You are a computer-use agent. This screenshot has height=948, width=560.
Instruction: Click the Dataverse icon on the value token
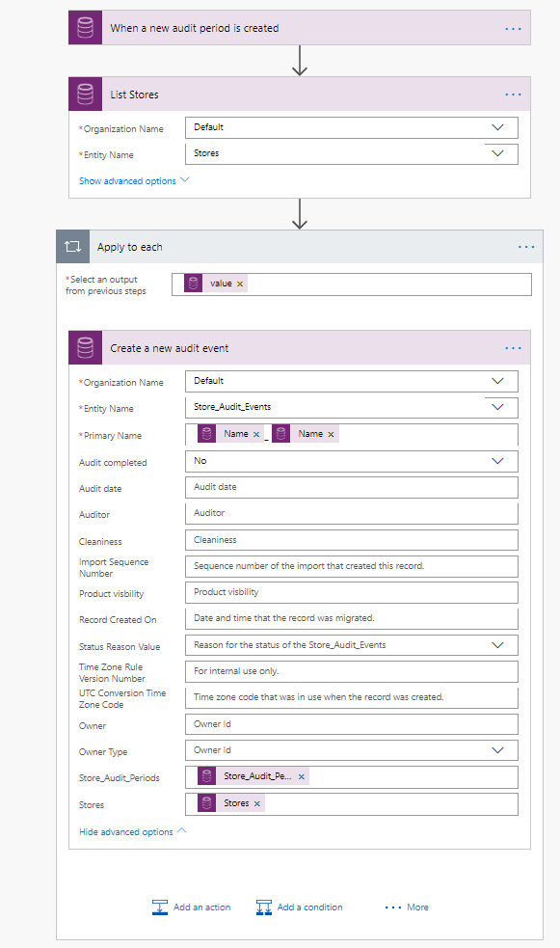click(195, 284)
